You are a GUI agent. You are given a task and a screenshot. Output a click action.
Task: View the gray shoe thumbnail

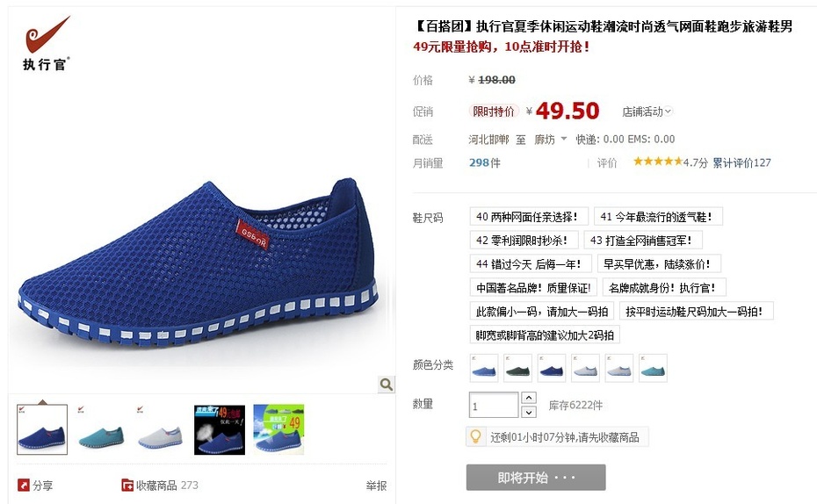[161, 429]
